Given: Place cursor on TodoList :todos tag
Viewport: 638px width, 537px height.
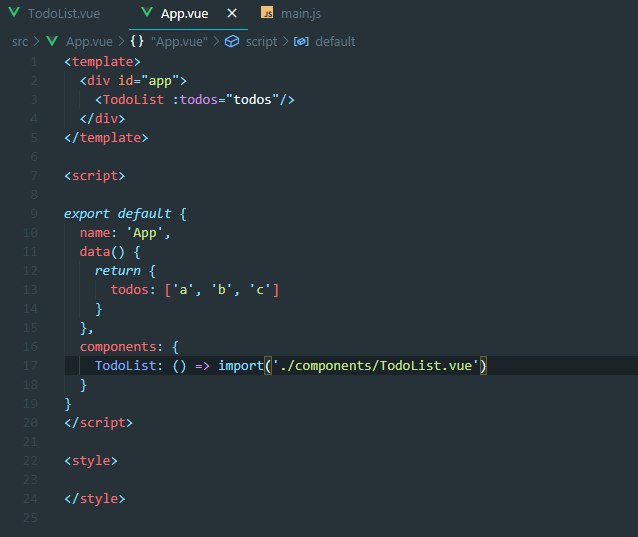Looking at the screenshot, I should 194,100.
